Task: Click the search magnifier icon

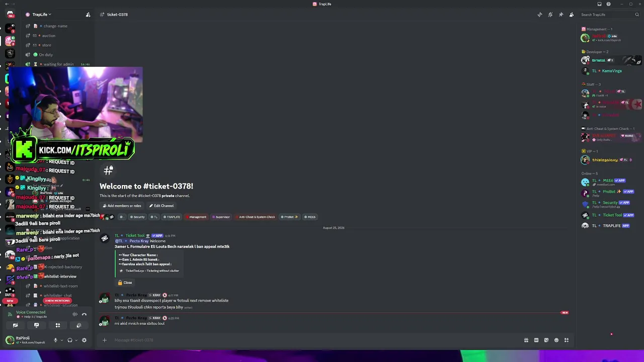Action: coord(637,15)
